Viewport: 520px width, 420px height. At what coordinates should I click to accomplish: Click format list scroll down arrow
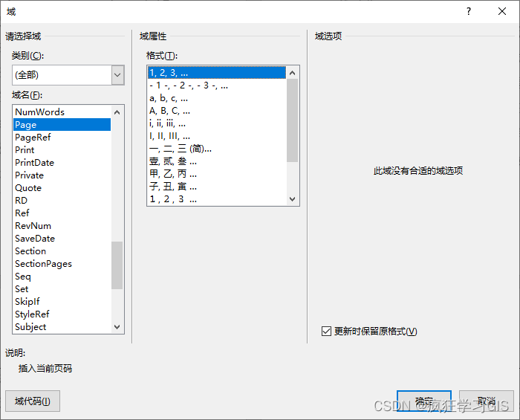point(292,199)
